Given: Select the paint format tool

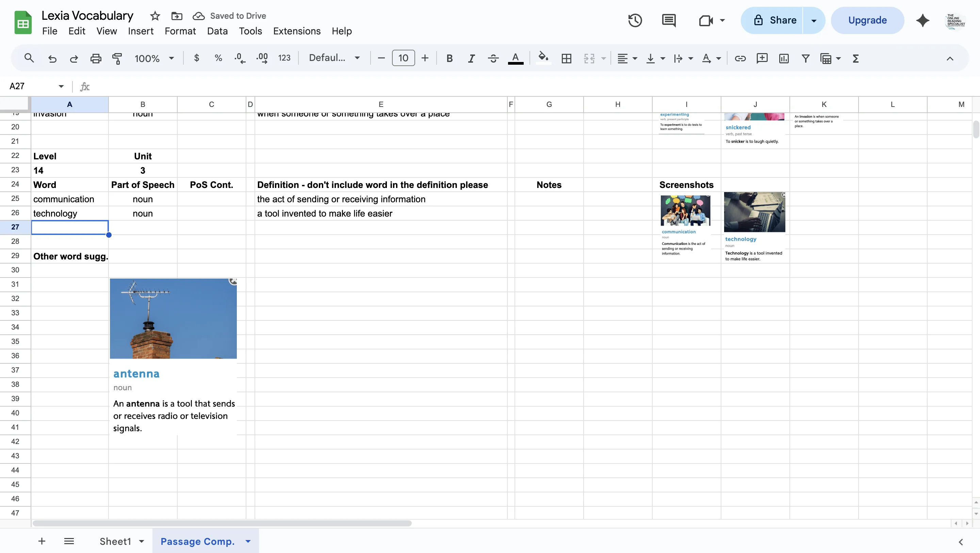Looking at the screenshot, I should [117, 58].
